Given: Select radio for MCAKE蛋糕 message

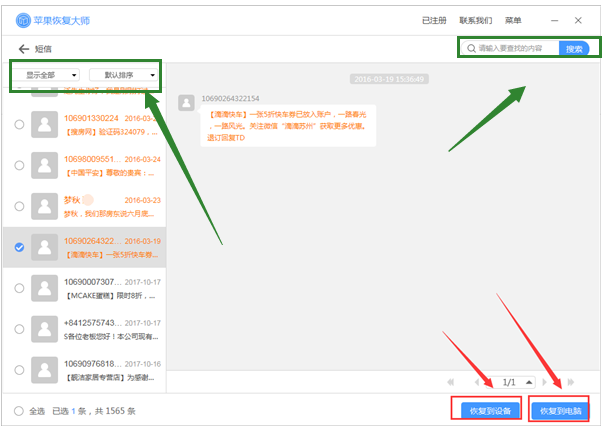Looking at the screenshot, I should pos(19,288).
